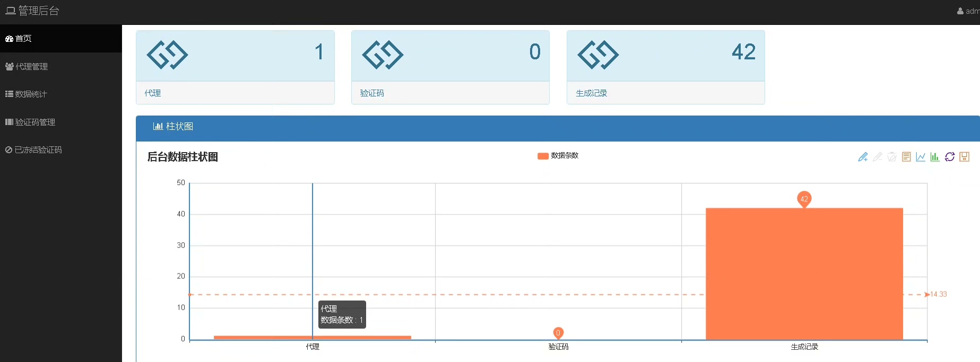Click the logo icon in 验证码 card
The width and height of the screenshot is (980, 362).
tap(383, 55)
